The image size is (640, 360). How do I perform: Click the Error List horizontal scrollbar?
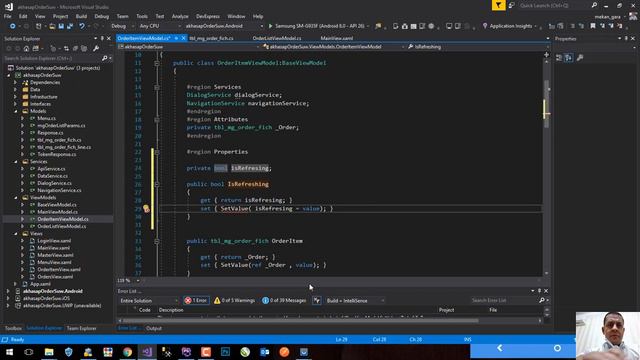(x=300, y=321)
